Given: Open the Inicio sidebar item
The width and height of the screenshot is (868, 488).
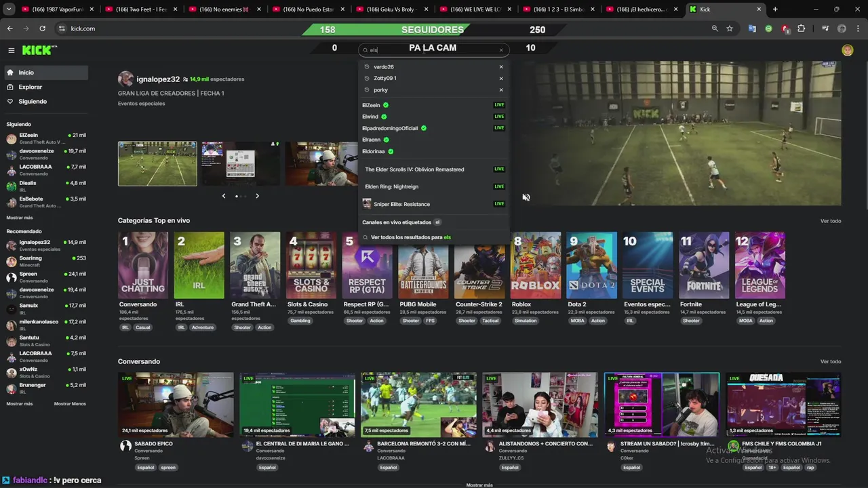Looking at the screenshot, I should [x=45, y=73].
